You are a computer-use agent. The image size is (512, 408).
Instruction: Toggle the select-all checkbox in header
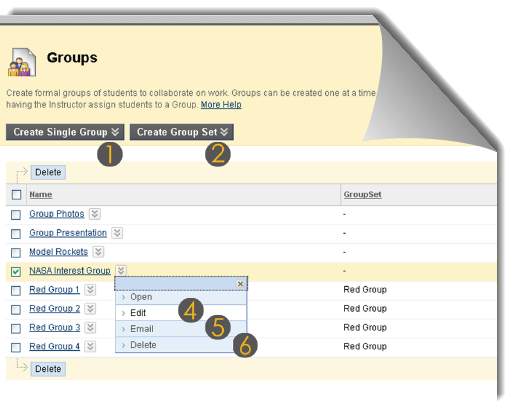tap(16, 195)
